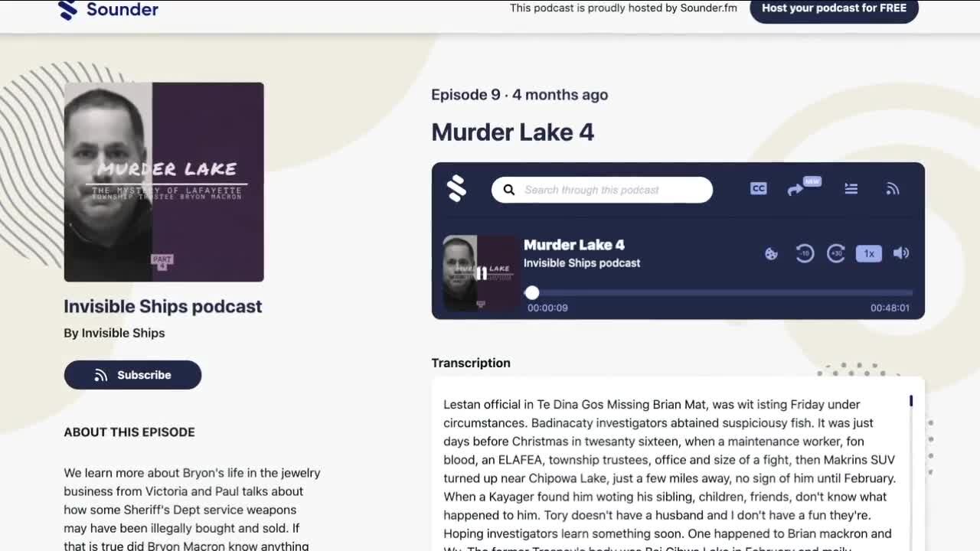Click the Subscribe button
This screenshot has height=551, width=980.
pyautogui.click(x=132, y=375)
